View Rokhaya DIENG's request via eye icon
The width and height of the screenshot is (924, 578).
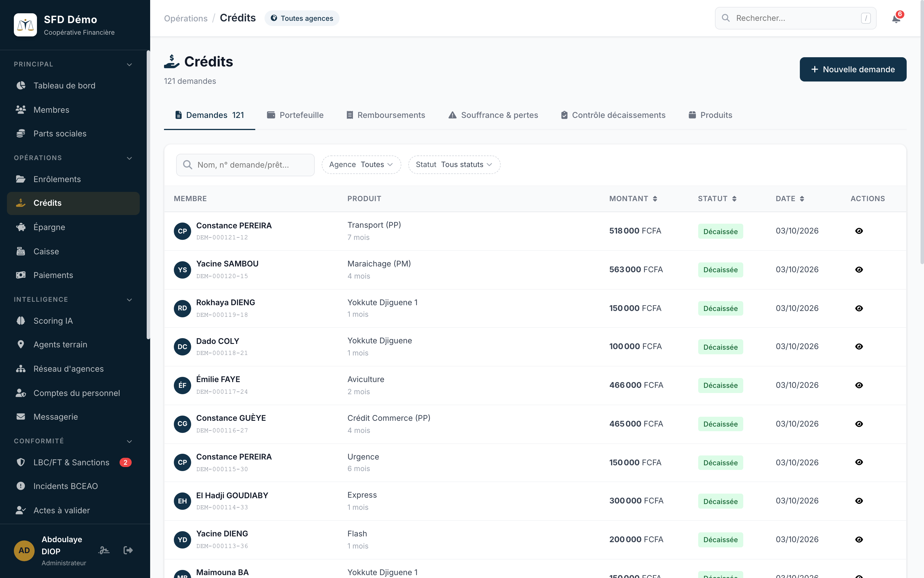[x=859, y=308]
